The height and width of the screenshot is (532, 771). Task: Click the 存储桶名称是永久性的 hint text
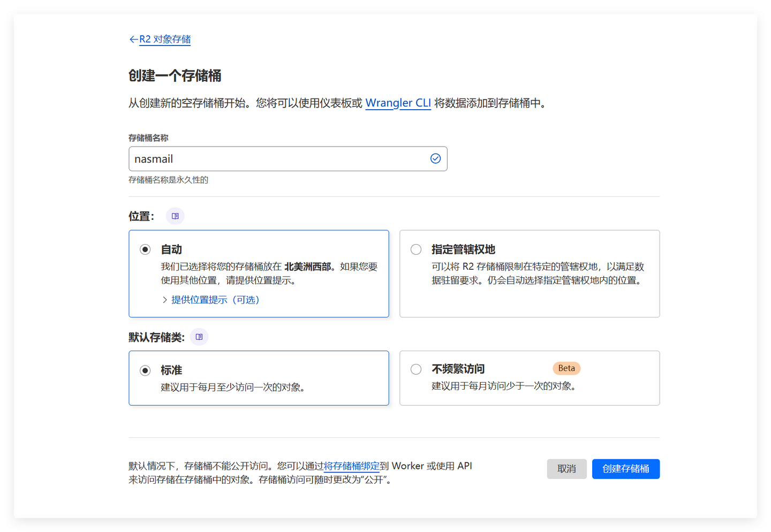point(169,180)
